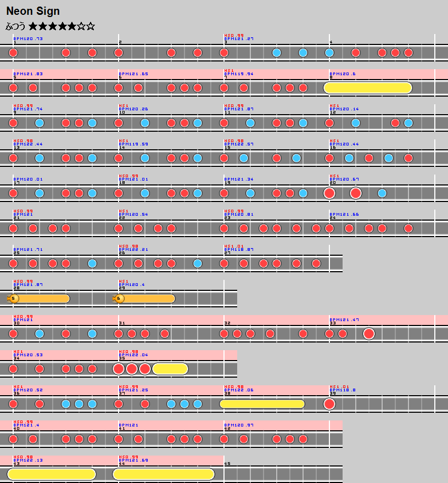Click the blue note in measure 25
The width and height of the screenshot is (448, 483).
(92, 263)
